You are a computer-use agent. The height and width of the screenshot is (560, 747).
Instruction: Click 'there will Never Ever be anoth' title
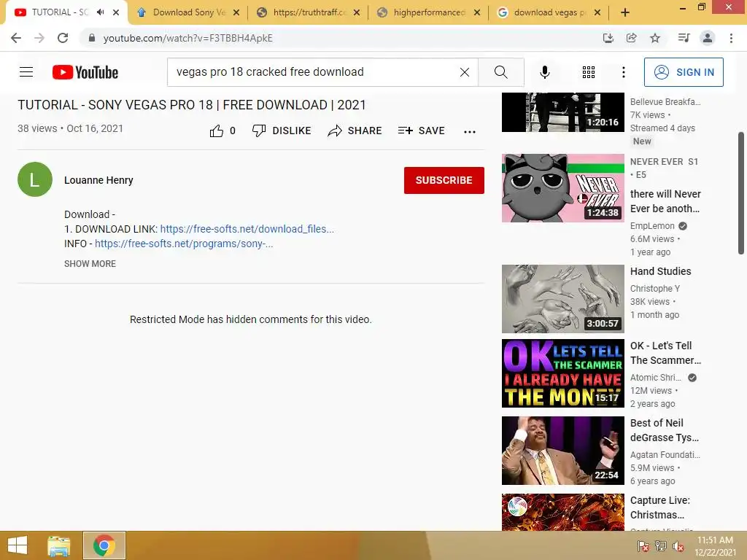(x=665, y=201)
